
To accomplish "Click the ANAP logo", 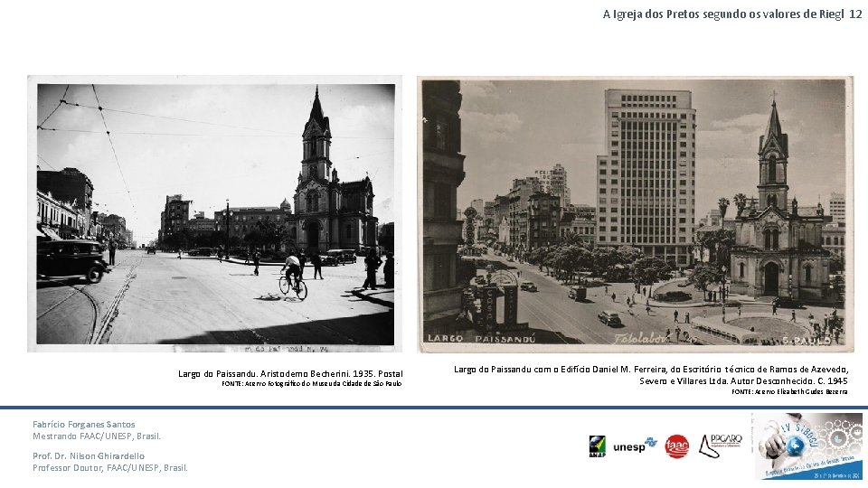I will coord(597,446).
